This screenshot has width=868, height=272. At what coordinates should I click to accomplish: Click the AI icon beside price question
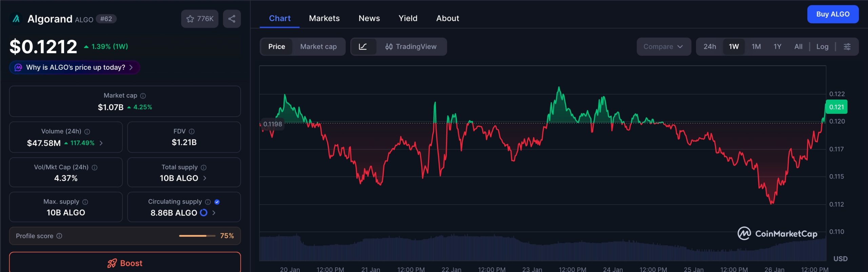(18, 67)
